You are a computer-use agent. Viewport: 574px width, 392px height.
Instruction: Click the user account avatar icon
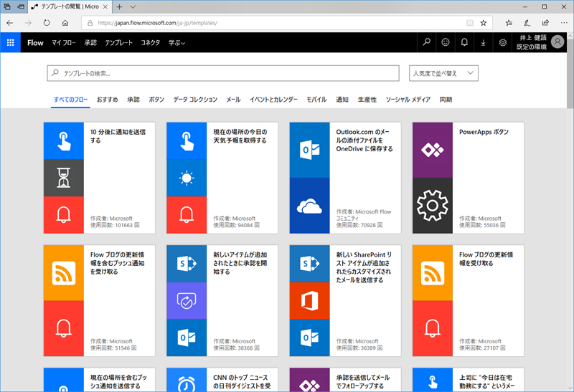pos(558,42)
